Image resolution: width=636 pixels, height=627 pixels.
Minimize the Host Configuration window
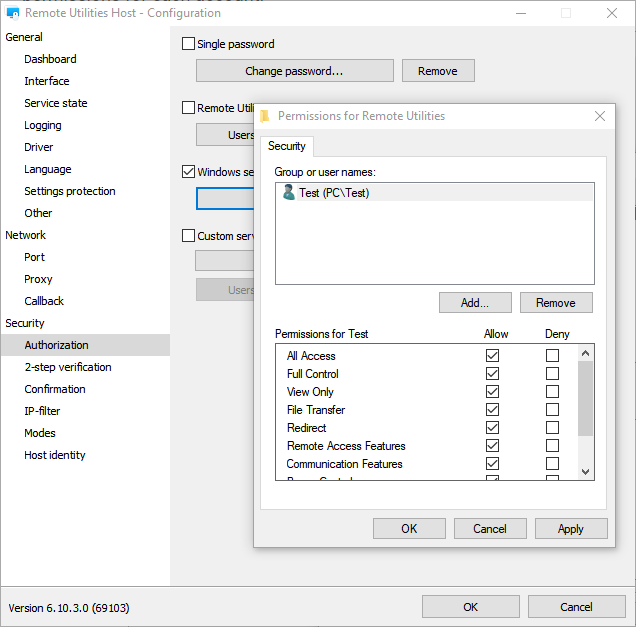(x=521, y=13)
